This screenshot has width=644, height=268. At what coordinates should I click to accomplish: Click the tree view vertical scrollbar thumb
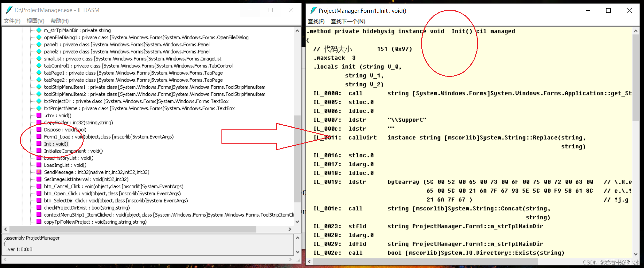point(297,159)
